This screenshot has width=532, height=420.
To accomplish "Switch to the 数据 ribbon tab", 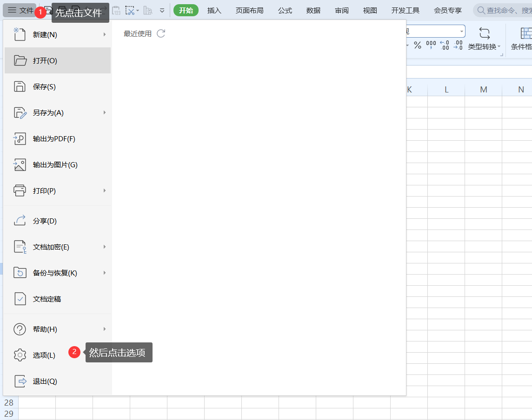I will click(x=313, y=10).
